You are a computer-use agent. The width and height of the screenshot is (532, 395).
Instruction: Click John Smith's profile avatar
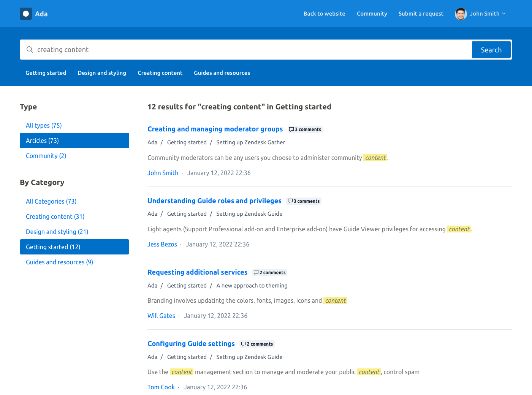[x=461, y=14]
